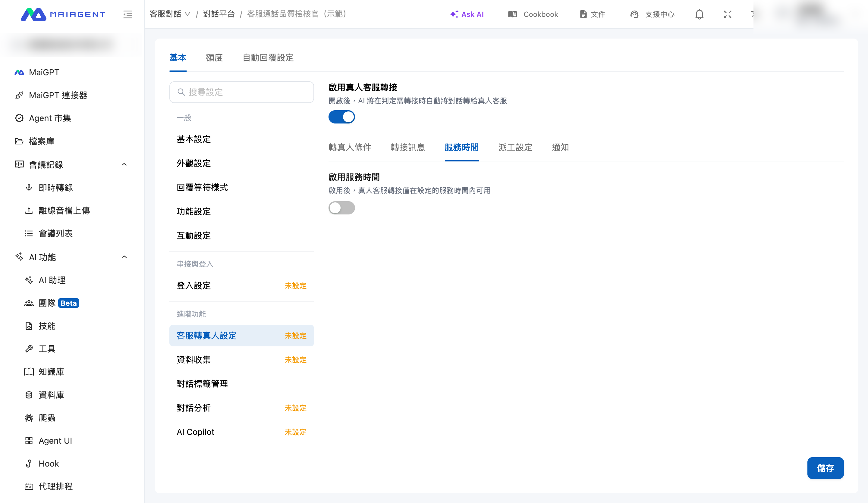Open the 客服對話 breadcrumb dropdown
This screenshot has width=868, height=503.
(x=170, y=14)
